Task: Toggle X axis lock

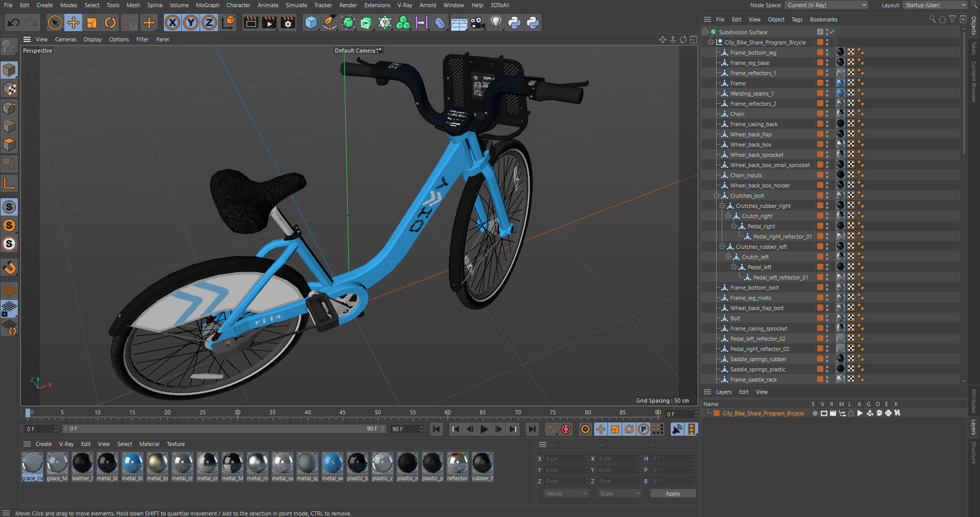Action: [173, 22]
